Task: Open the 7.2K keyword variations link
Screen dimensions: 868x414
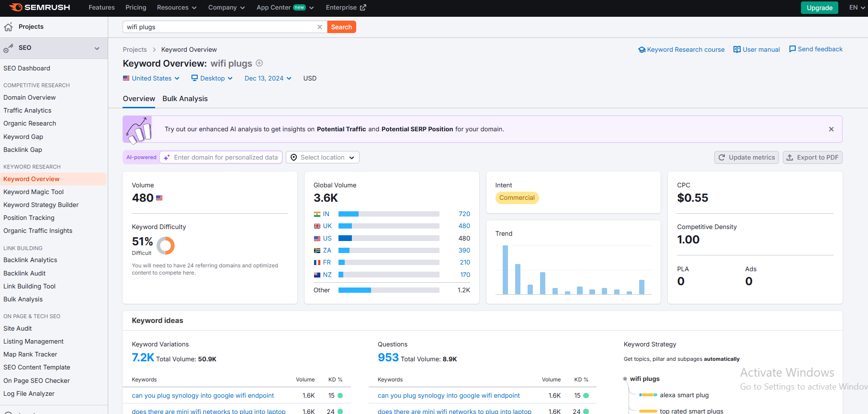Action: (x=143, y=357)
